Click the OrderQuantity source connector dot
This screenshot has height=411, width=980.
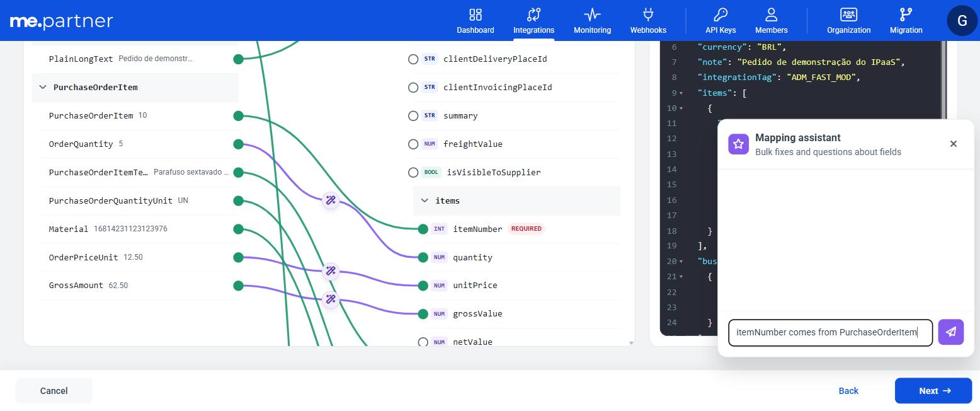click(x=238, y=144)
